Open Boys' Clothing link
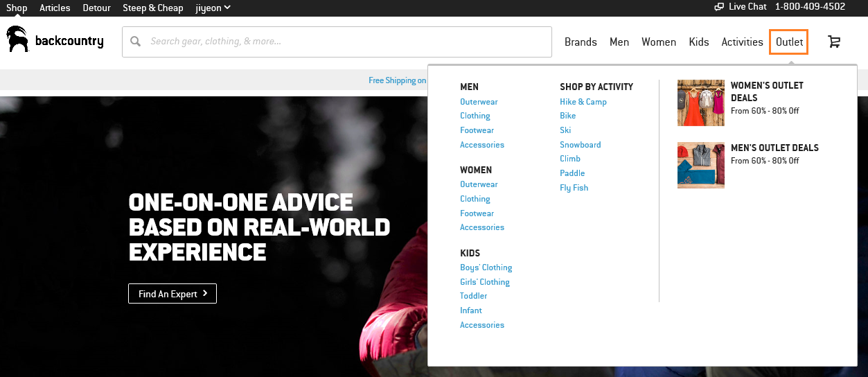Image resolution: width=868 pixels, height=377 pixels. point(486,268)
